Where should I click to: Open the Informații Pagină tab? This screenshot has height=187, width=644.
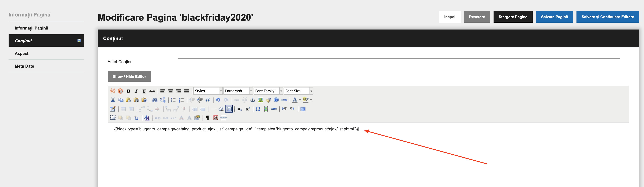(x=46, y=28)
